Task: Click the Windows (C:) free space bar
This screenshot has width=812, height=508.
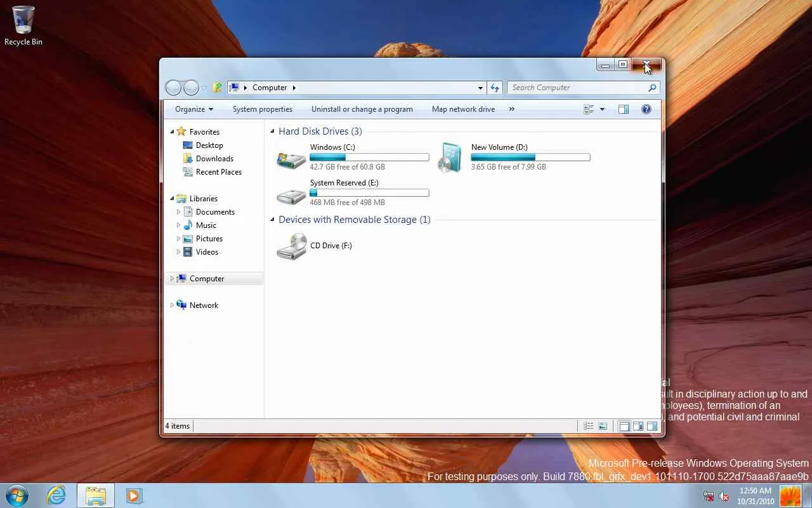Action: 369,157
